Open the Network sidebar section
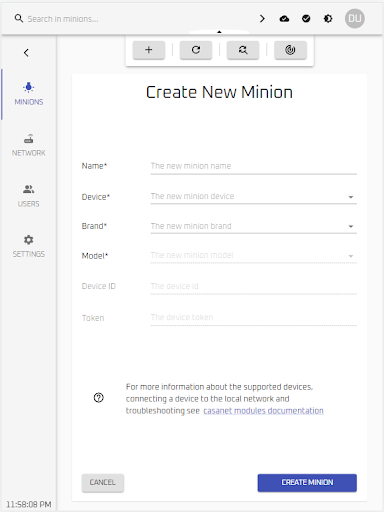This screenshot has height=512, width=384. 29,145
